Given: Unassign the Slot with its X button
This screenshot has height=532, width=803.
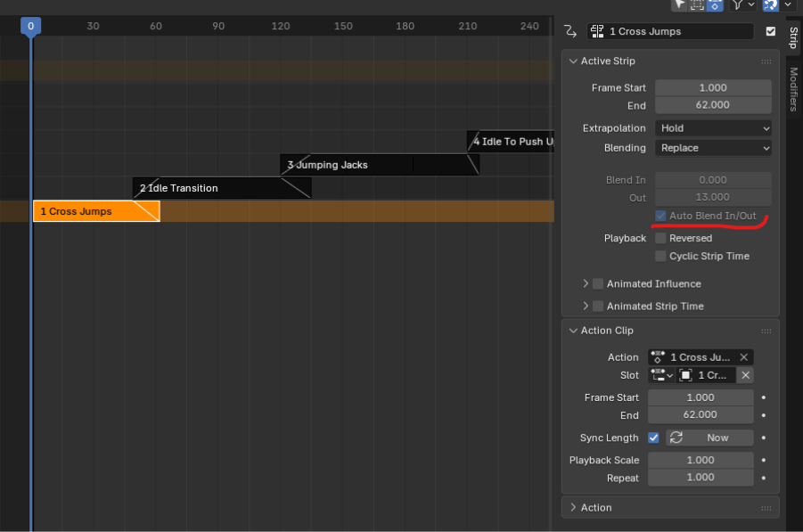Looking at the screenshot, I should coord(746,375).
